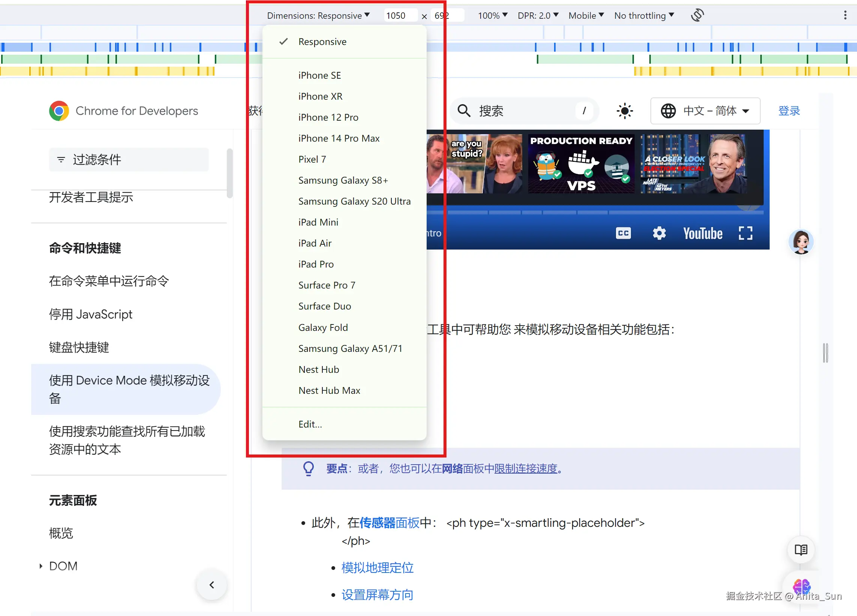Click the lightbulb tip icon
Viewport: 857px width, 616px height.
click(308, 468)
